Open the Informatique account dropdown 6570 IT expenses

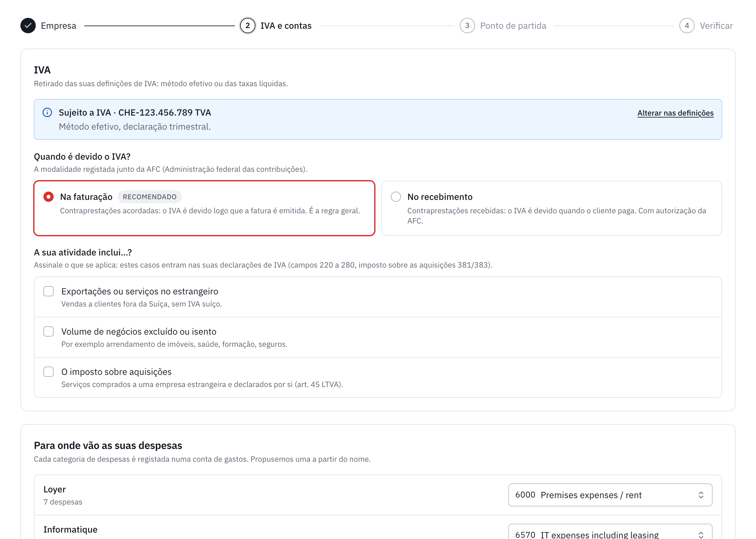tap(610, 532)
